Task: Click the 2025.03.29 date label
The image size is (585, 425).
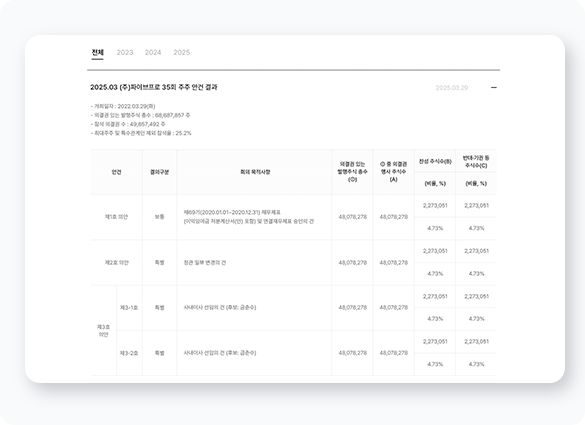Action: (x=452, y=88)
